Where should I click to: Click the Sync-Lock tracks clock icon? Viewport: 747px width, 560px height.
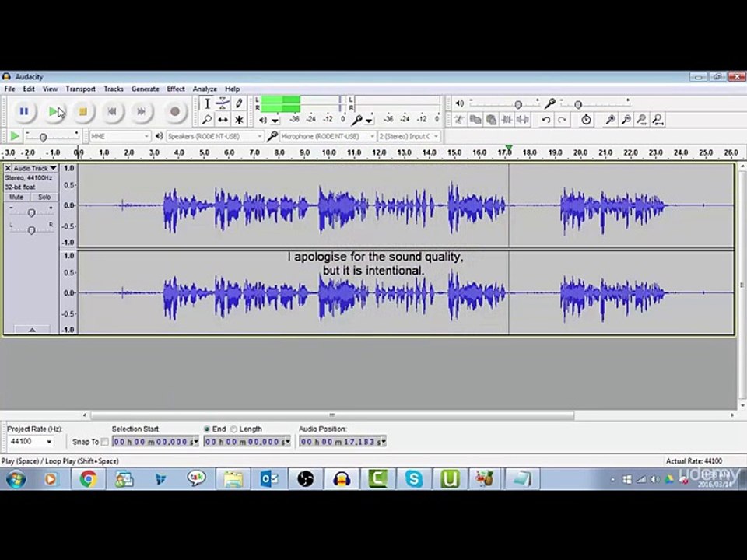point(587,120)
